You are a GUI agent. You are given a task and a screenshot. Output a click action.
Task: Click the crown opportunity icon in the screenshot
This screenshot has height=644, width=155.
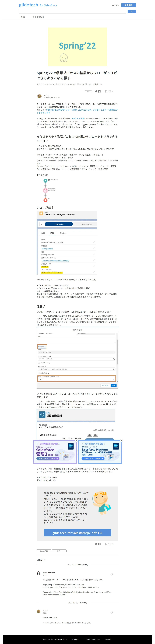coord(41,213)
